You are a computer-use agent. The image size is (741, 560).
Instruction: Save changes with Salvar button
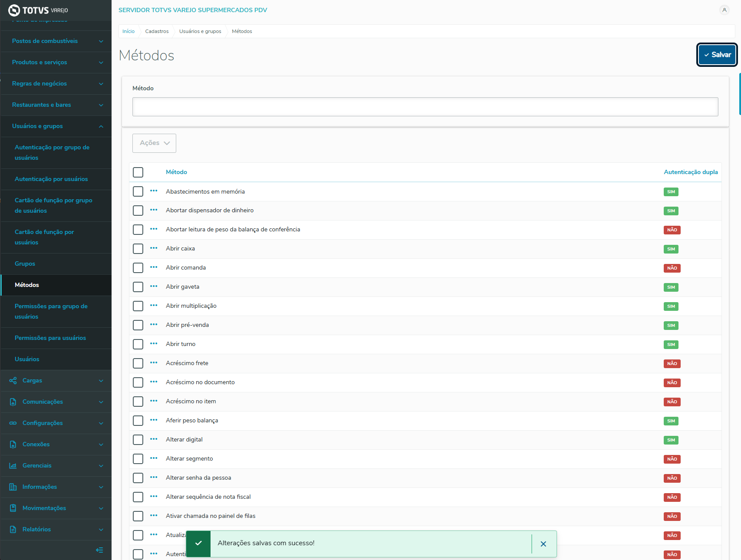tap(717, 55)
